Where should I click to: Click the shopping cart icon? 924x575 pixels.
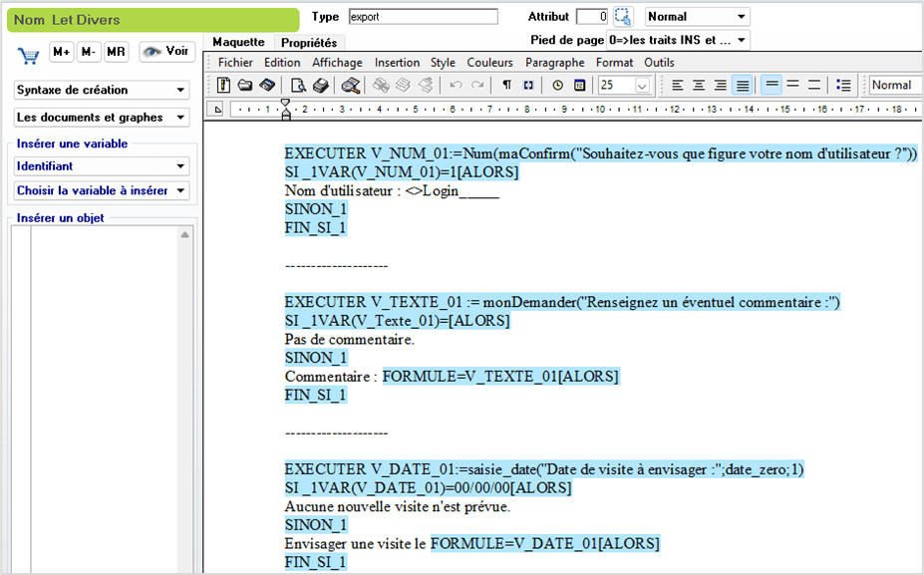click(28, 56)
